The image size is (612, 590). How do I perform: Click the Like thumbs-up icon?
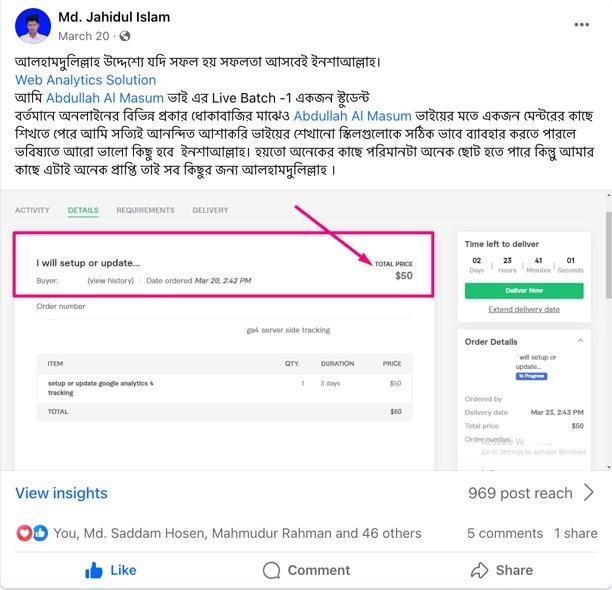pos(94,570)
